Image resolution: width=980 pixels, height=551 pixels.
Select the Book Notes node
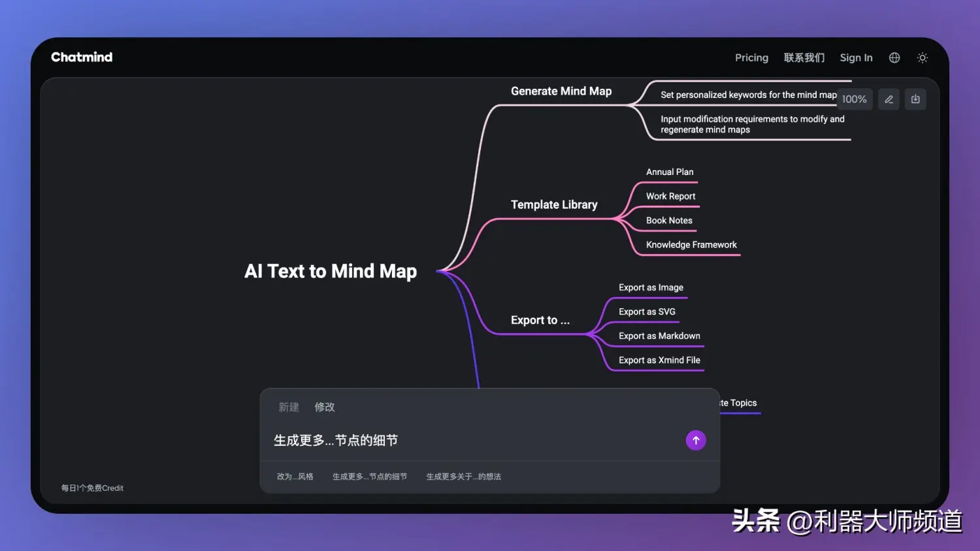[669, 220]
